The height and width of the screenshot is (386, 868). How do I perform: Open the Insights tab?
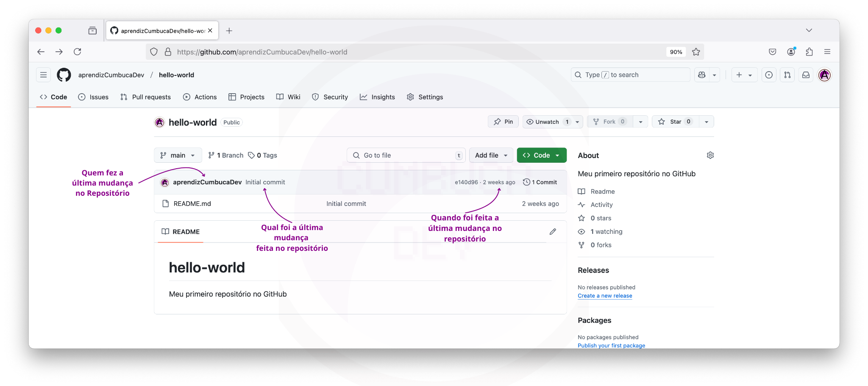(x=377, y=97)
